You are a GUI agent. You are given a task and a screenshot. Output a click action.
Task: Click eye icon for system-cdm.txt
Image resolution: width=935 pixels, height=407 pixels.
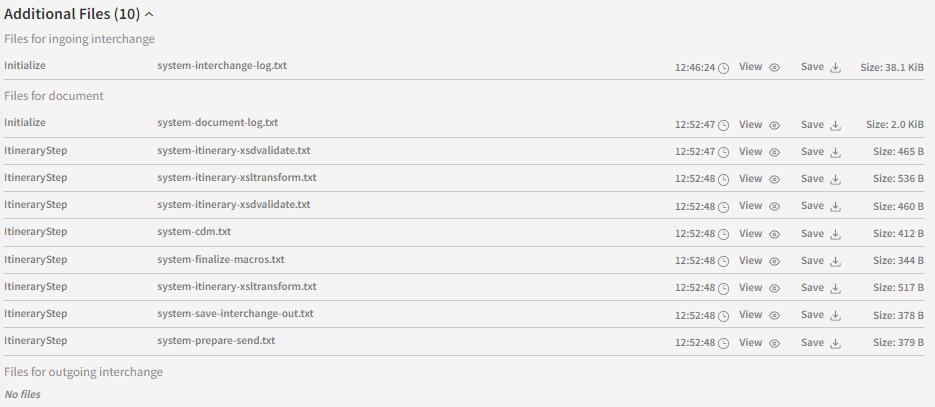pyautogui.click(x=774, y=234)
